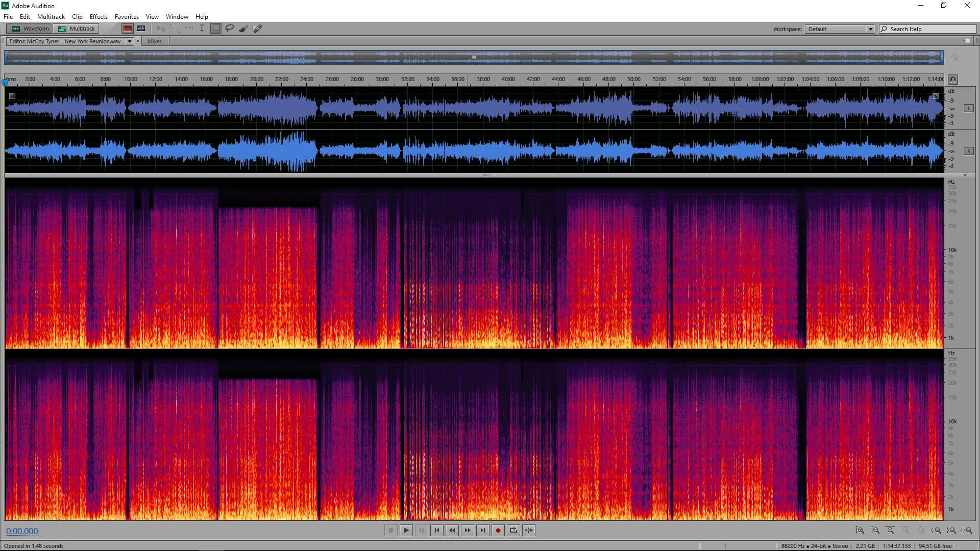Screen dimensions: 980x551
Task: Toggle Loop Playback
Action: [x=513, y=531]
